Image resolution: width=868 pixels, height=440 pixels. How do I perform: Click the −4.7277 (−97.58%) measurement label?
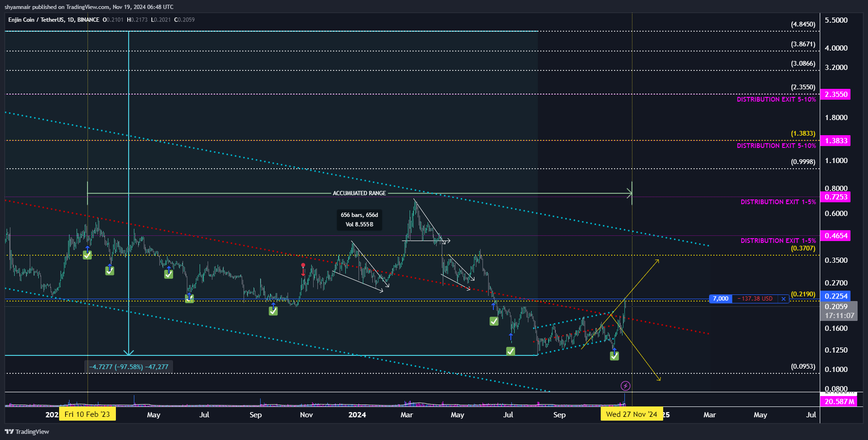[129, 367]
